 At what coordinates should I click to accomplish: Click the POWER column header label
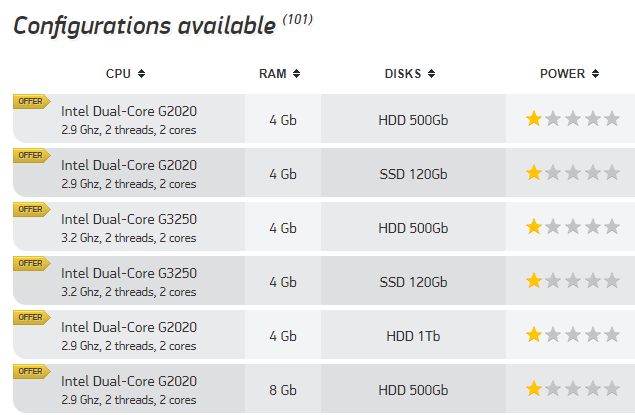tap(563, 74)
